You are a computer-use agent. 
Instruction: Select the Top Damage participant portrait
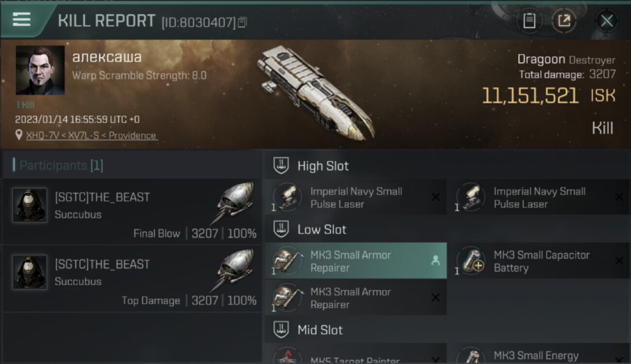click(x=30, y=272)
